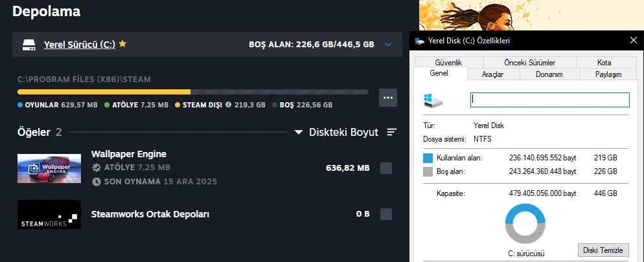Click the blue Kullanılan alan swatch
Image resolution: width=644 pixels, height=262 pixels.
point(428,158)
